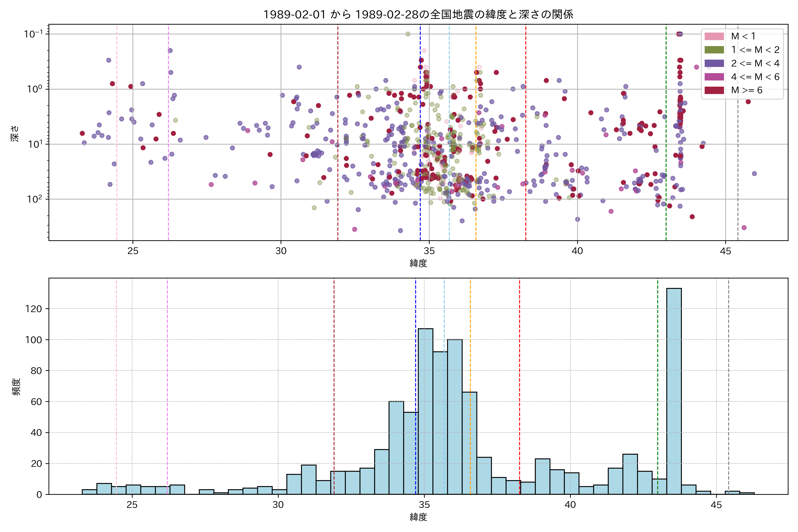This screenshot has height=532, width=798.
Task: Click the 緯度 label under the scatter plot
Action: (x=418, y=263)
